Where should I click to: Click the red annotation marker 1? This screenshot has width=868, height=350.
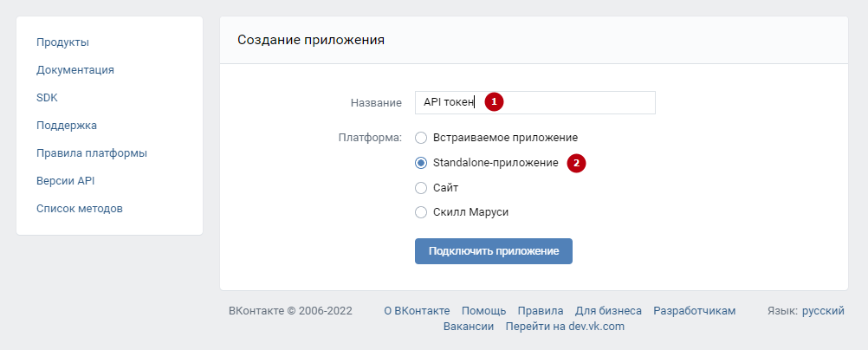click(x=494, y=102)
